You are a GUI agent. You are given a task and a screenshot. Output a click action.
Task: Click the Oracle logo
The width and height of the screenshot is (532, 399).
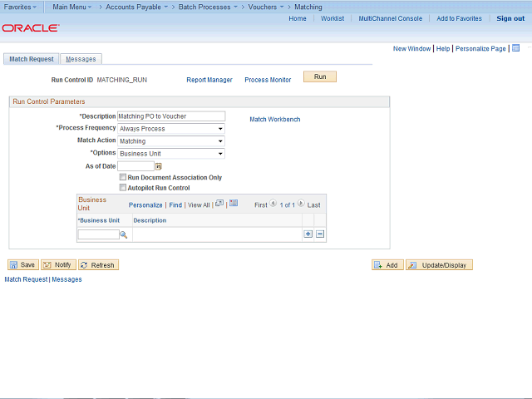pos(31,27)
